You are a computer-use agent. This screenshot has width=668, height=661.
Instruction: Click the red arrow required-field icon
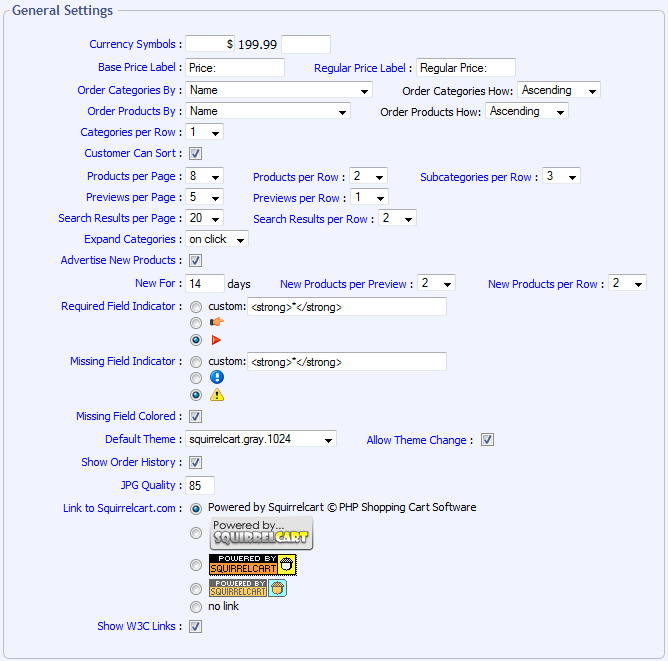pos(216,340)
